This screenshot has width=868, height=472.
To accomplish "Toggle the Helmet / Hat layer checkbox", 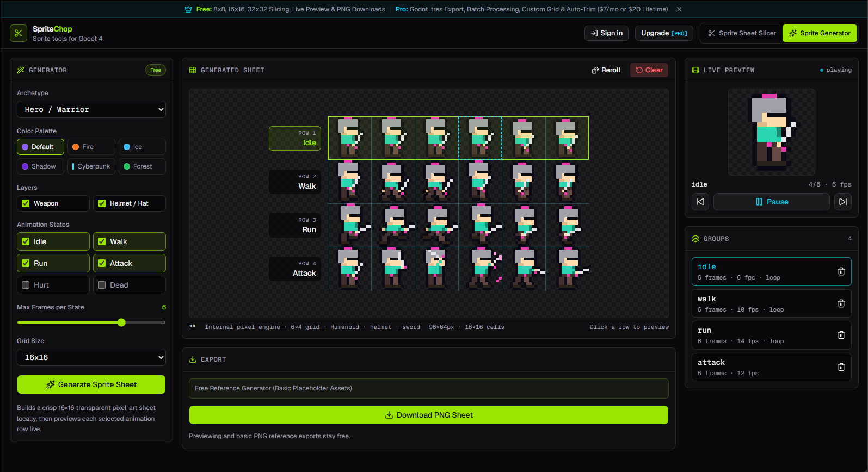I will tap(102, 203).
